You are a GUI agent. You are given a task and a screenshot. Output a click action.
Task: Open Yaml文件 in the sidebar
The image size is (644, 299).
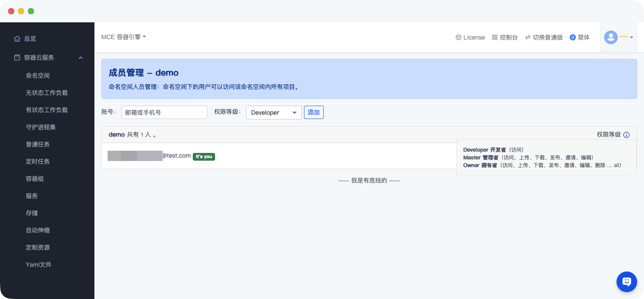click(39, 265)
